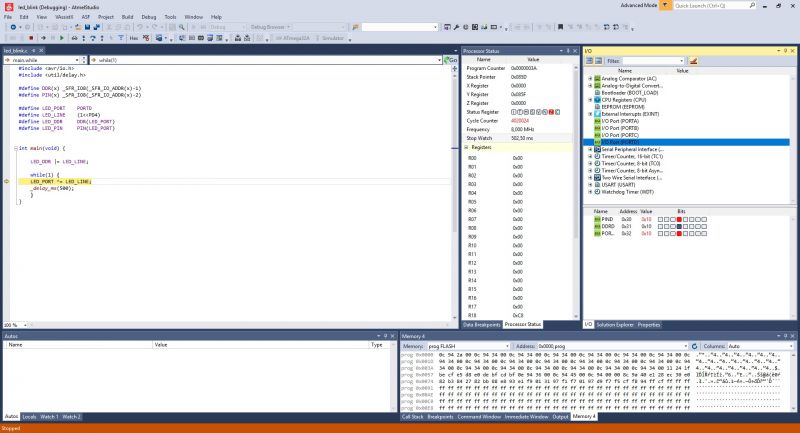Click the Find magnifier icon in toolbar
The width and height of the screenshot is (800, 433).
(x=182, y=27)
